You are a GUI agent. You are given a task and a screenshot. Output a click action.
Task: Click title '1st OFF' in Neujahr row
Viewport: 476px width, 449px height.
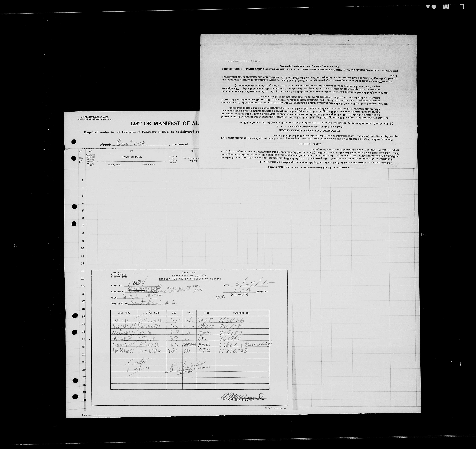tap(206, 326)
